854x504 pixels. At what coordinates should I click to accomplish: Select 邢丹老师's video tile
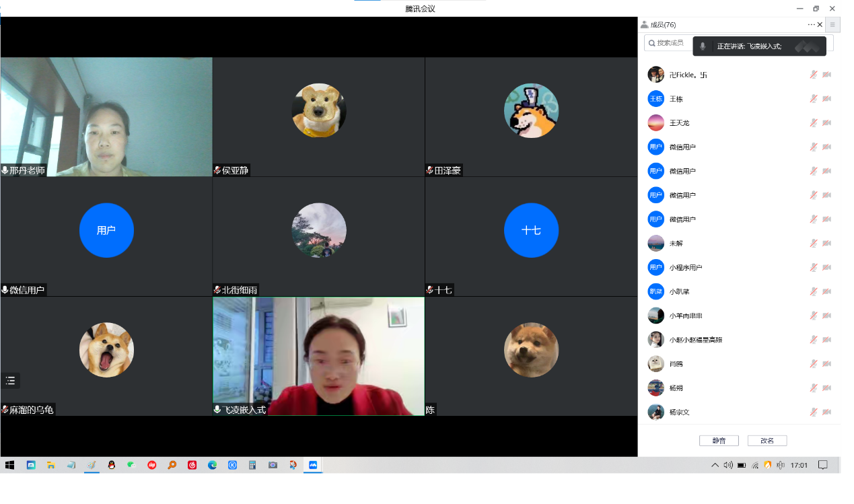click(x=106, y=116)
